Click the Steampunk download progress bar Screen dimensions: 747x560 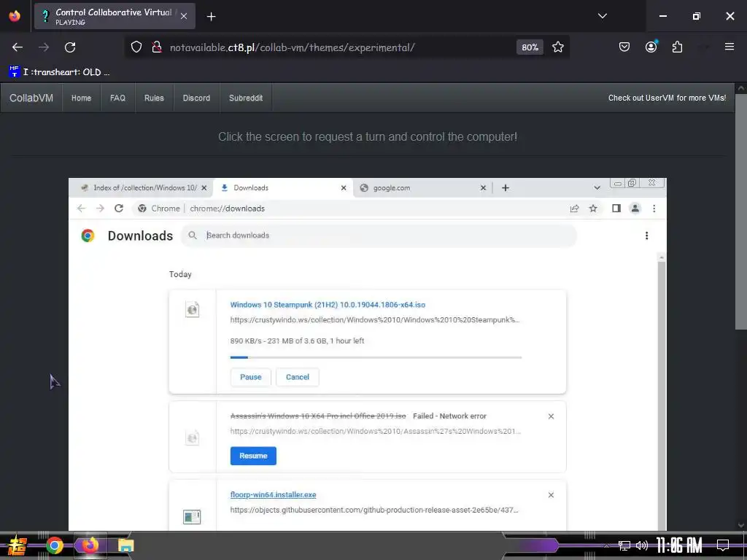pos(376,357)
